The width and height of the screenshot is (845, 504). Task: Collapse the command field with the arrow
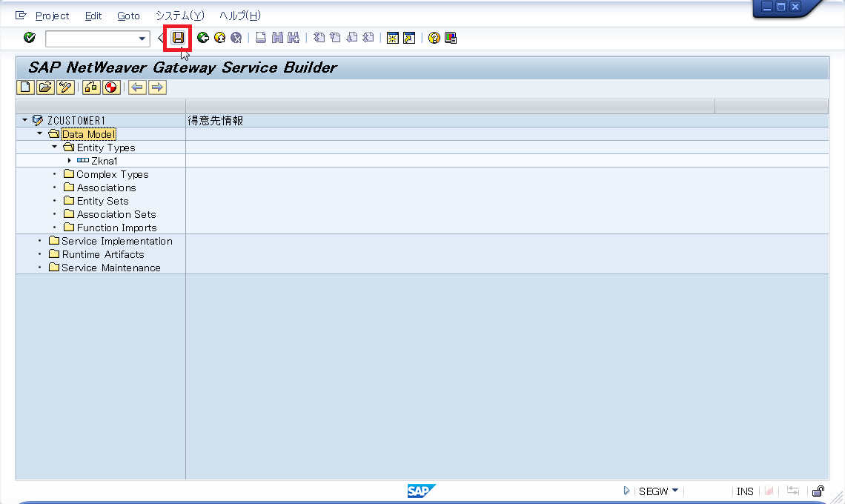160,38
